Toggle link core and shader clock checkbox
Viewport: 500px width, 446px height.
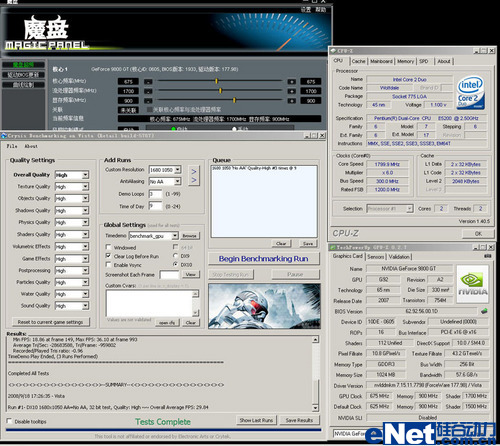pos(150,109)
